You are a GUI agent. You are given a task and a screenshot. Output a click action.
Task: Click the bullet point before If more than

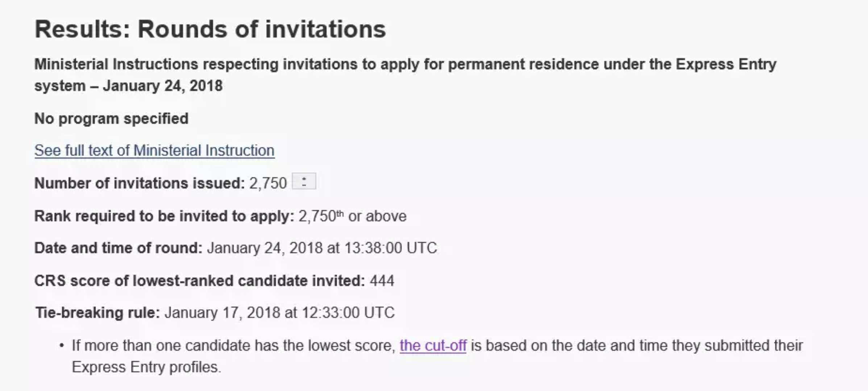point(62,346)
